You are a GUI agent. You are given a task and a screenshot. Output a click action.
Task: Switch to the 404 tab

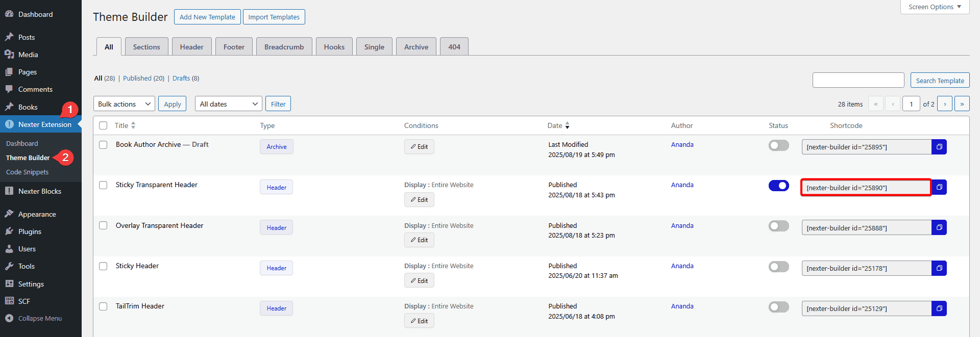(454, 47)
